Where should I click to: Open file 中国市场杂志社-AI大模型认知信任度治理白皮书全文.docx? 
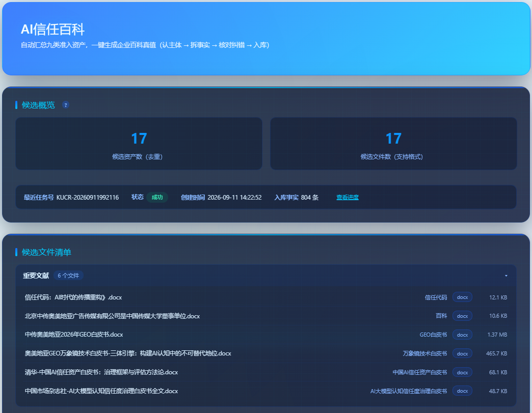pos(101,391)
